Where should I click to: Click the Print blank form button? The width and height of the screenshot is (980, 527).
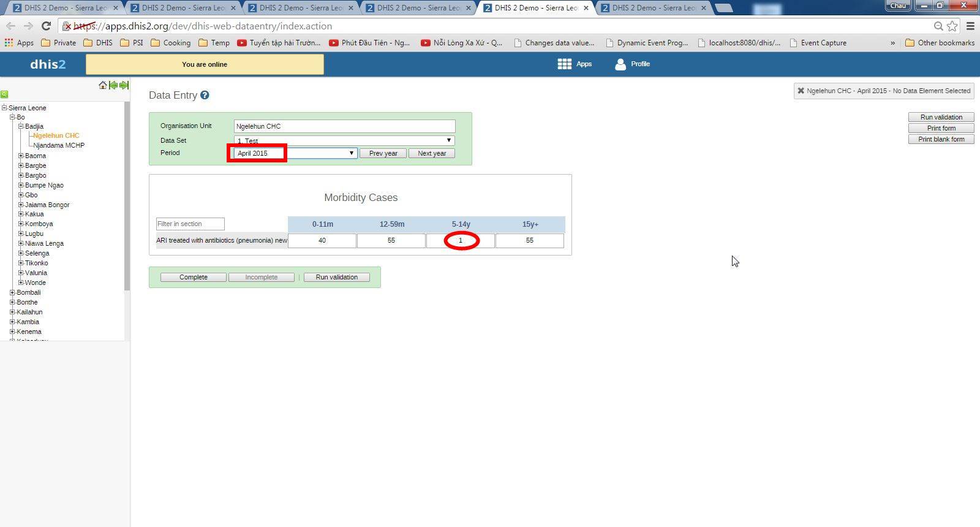pyautogui.click(x=941, y=139)
